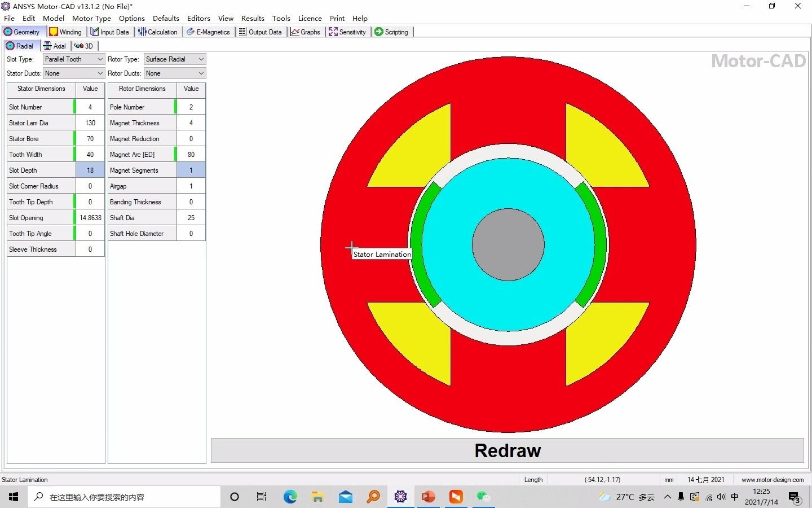Select the Magnet Arc [ED] value 80
Screen dimensions: 812x508
click(x=191, y=155)
